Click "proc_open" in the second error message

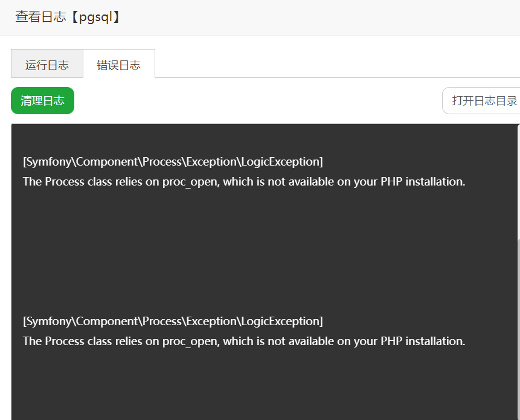pos(190,341)
